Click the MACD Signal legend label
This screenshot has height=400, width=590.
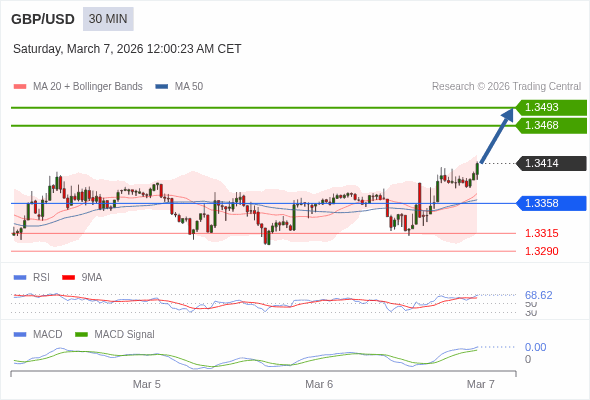[125, 335]
